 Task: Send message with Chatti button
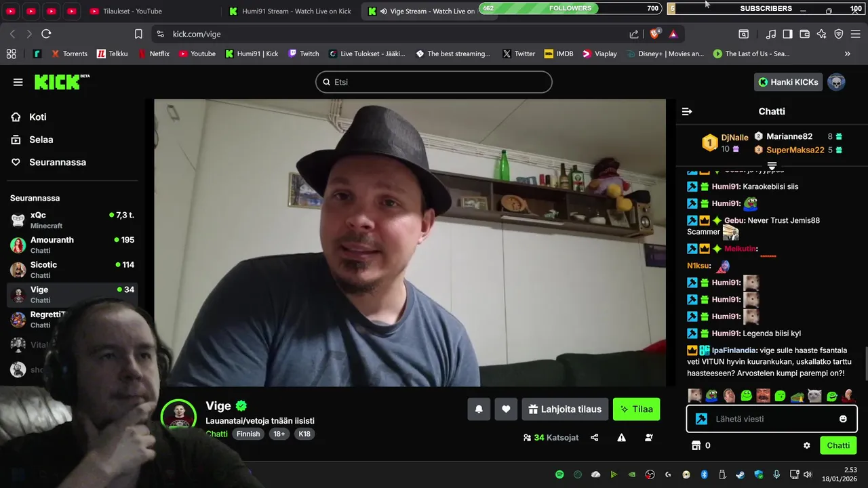(x=837, y=445)
